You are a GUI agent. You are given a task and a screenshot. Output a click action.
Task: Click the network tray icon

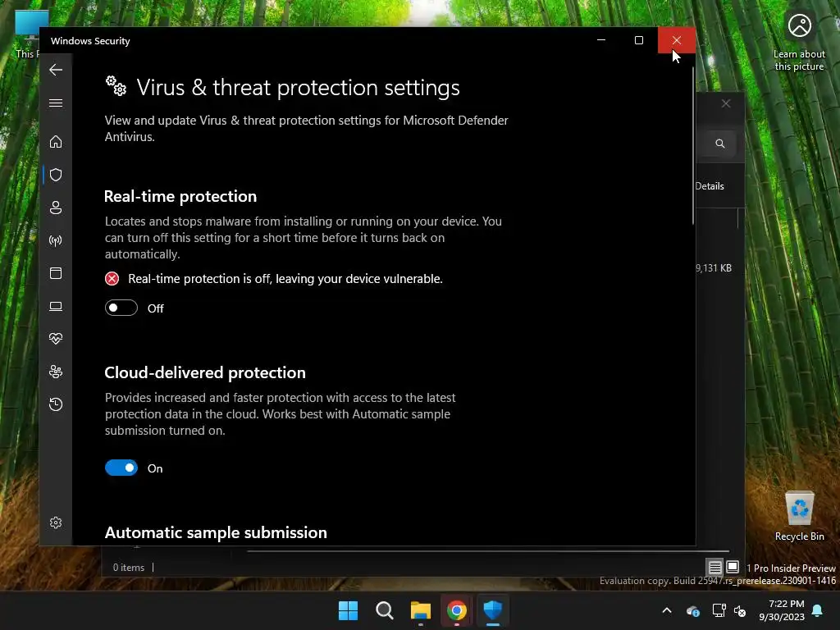coord(719,610)
